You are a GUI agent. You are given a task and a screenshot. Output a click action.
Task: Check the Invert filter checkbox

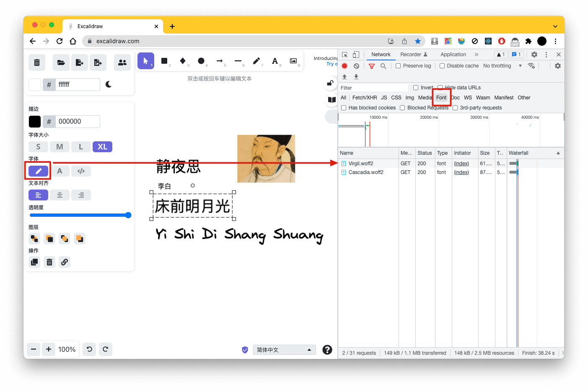tap(416, 88)
